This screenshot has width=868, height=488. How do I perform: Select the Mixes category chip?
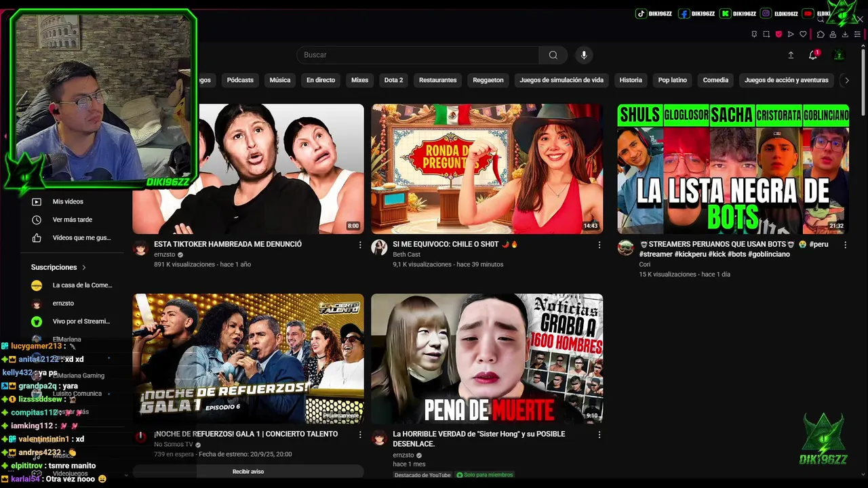360,80
